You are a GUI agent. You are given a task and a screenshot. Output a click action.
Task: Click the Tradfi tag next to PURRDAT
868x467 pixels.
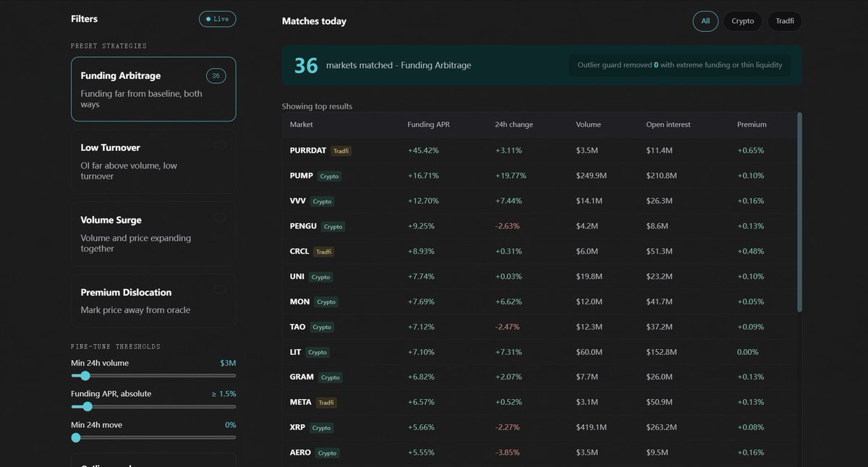(x=341, y=150)
